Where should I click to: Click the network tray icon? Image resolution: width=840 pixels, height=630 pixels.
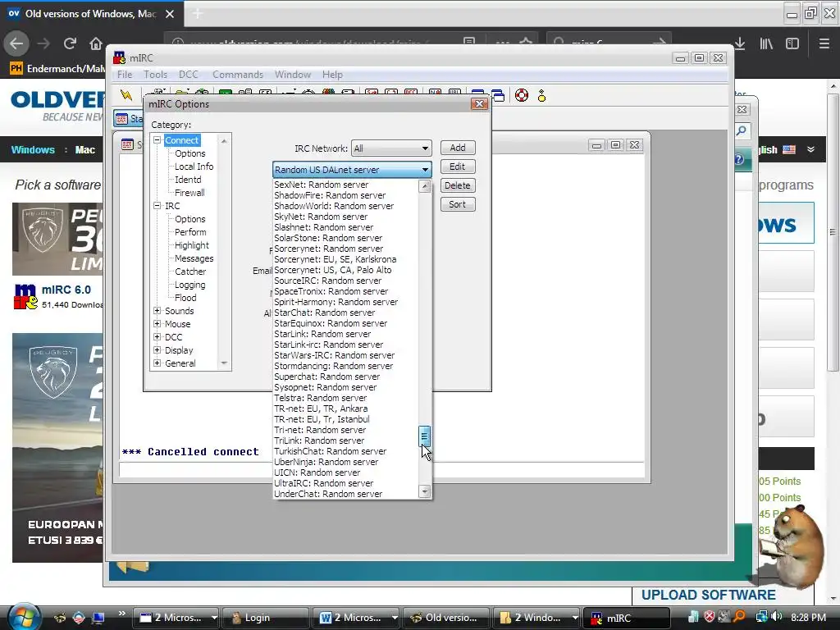coord(761,617)
